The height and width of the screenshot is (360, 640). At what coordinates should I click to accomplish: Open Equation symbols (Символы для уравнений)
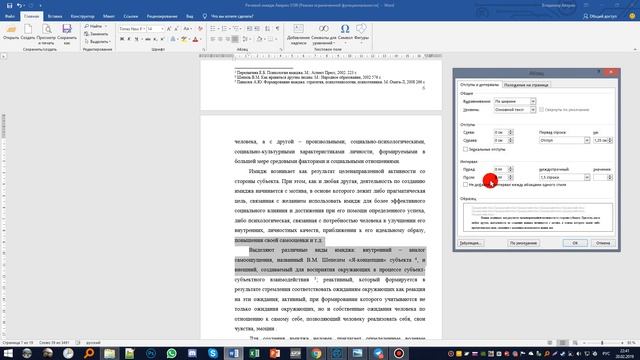pos(324,34)
